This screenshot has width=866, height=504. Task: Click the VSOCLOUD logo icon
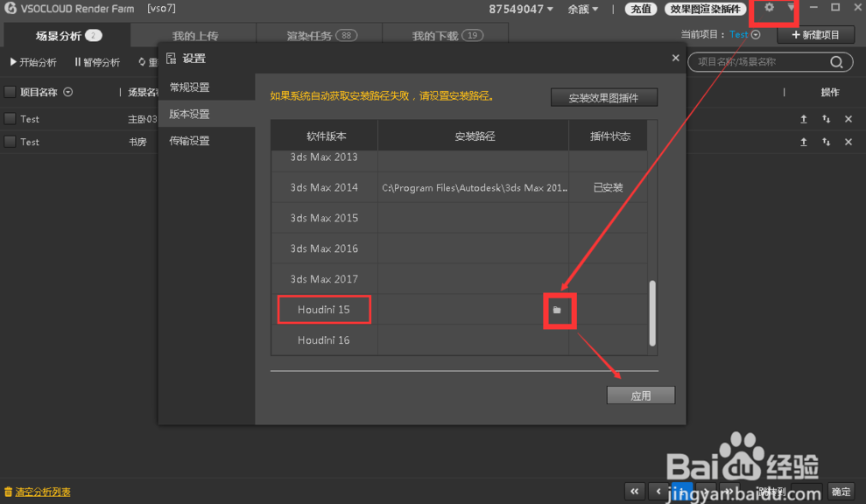(10, 8)
